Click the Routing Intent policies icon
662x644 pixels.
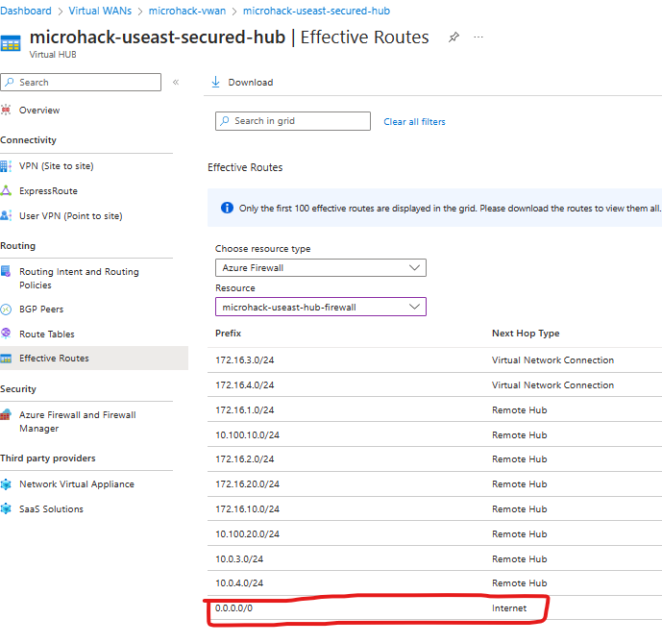6,271
